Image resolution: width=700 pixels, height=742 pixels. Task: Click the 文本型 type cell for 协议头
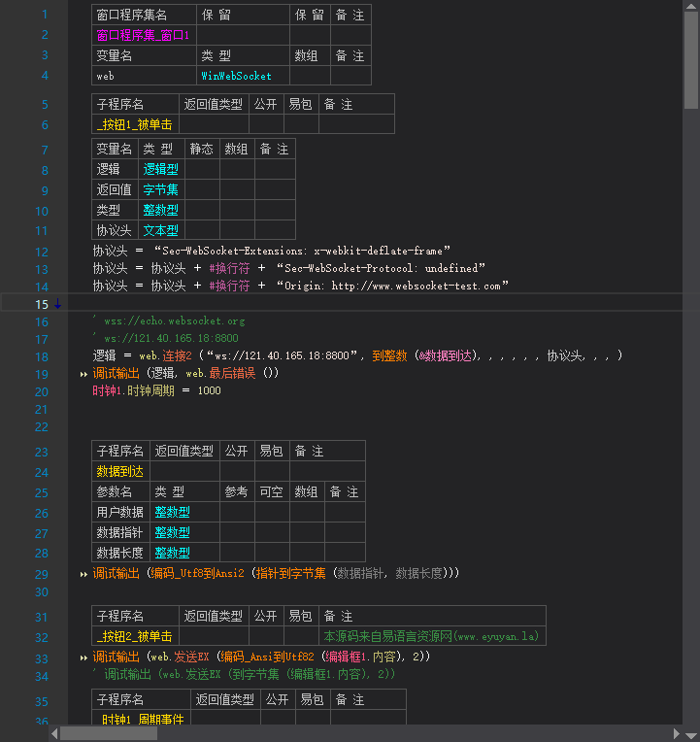coord(161,230)
